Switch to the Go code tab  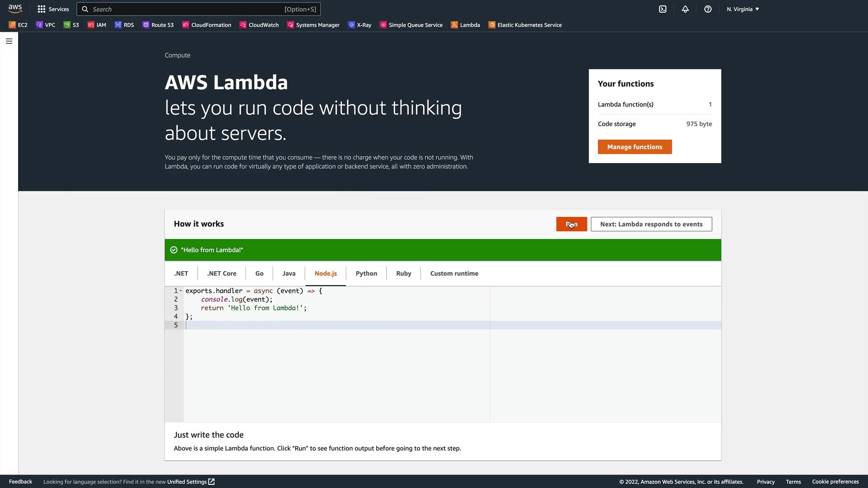(259, 273)
